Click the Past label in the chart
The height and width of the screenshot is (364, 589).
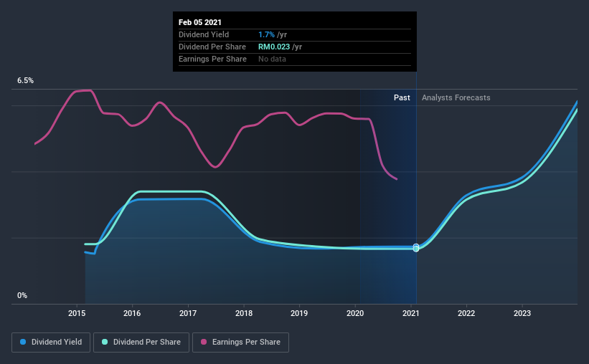402,97
